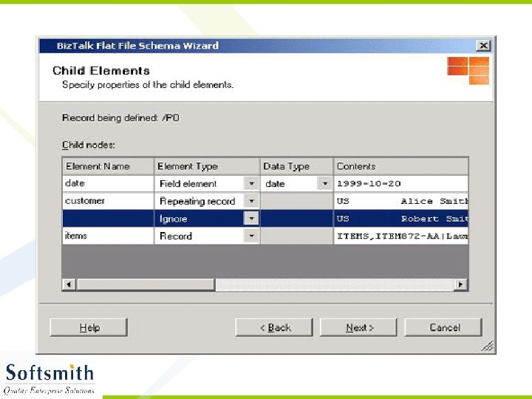
Task: Click the scroll right arrow of child nodes grid
Action: (x=461, y=284)
